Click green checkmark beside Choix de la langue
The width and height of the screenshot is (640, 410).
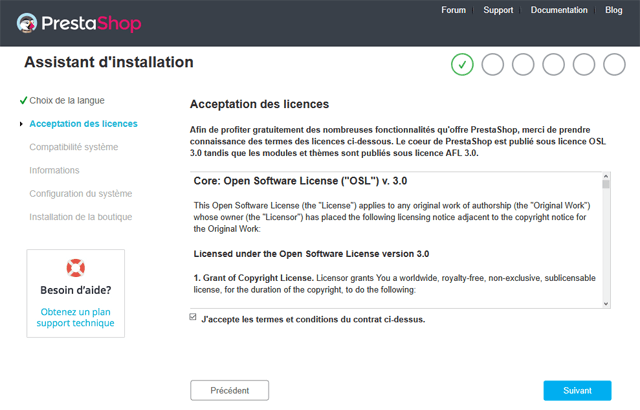click(23, 100)
